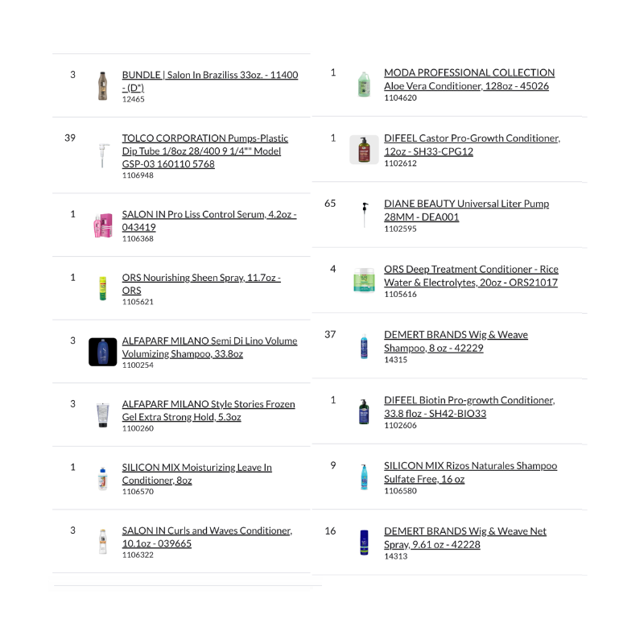The height and width of the screenshot is (644, 644).
Task: Open DEMERT BRANDS Wig & Weave Shampoo link
Action: coord(456,341)
